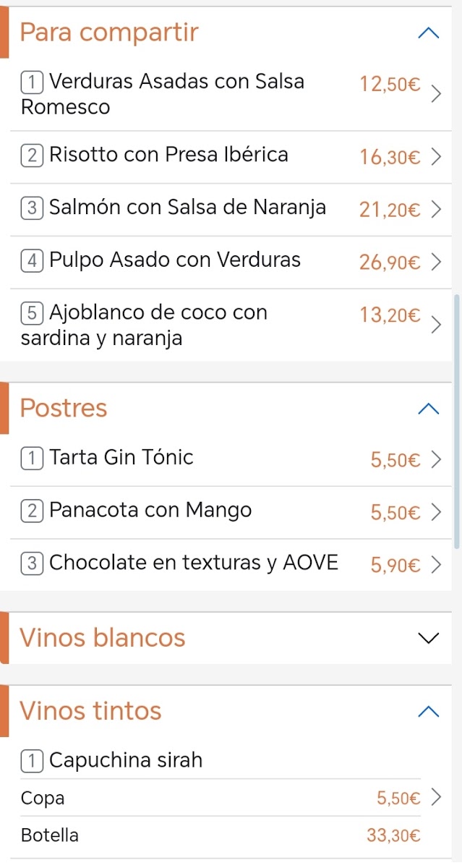Tap the arrow next to Tarta Gin Tónic
The width and height of the screenshot is (462, 868).
tap(435, 459)
